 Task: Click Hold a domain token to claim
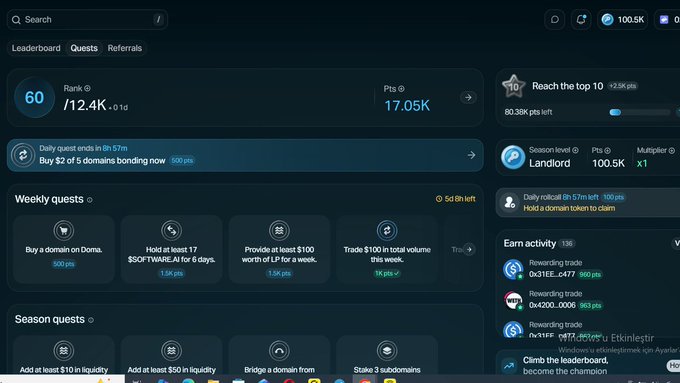(x=569, y=208)
